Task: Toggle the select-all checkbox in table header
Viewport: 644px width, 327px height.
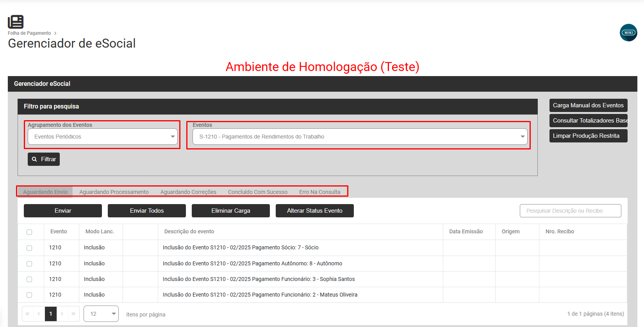Action: [29, 232]
